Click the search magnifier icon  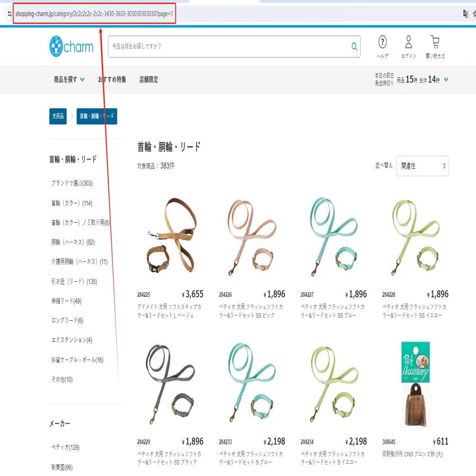point(354,47)
